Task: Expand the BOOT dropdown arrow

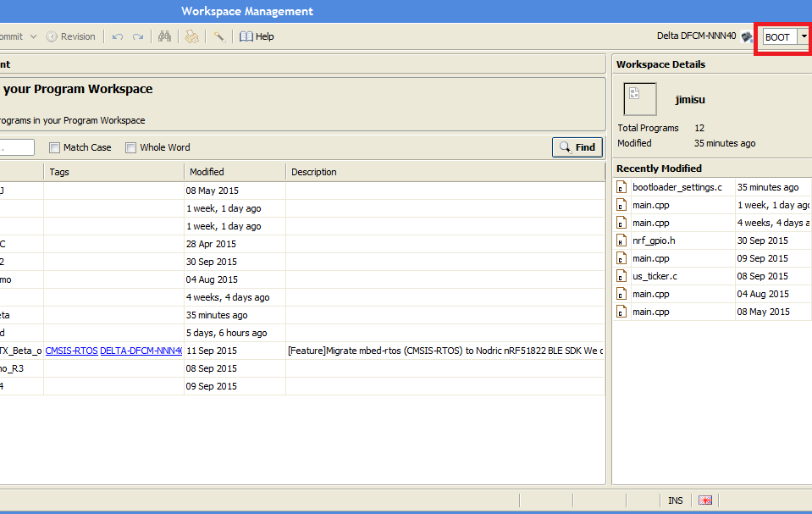Action: click(804, 37)
